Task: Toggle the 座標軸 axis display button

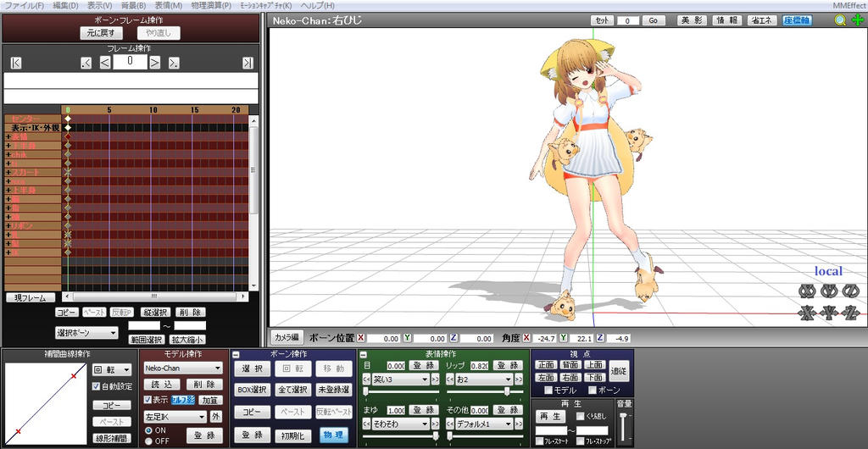Action: click(797, 20)
